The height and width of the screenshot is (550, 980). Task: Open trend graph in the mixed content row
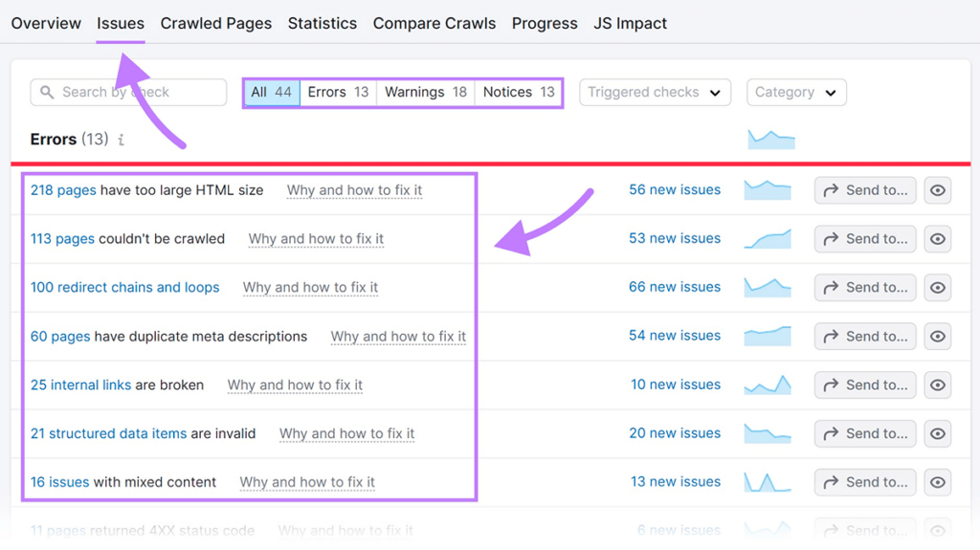coord(768,482)
